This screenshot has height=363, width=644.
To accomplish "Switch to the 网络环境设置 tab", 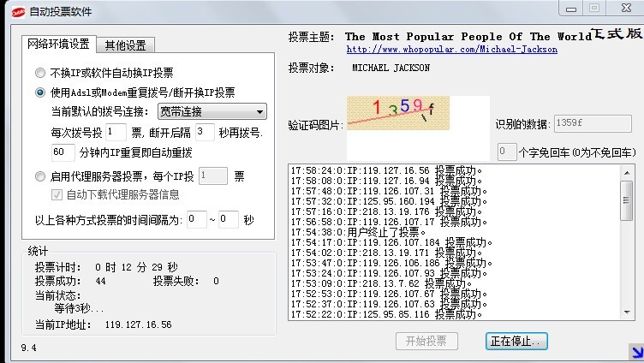I will (58, 45).
